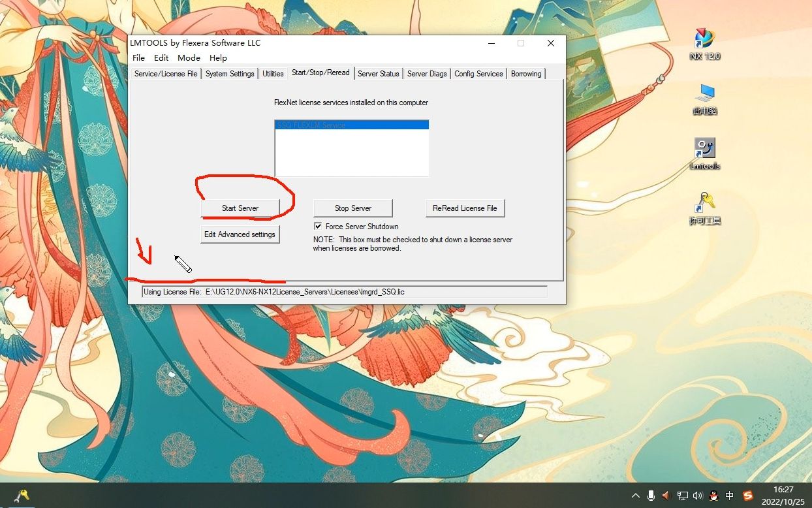
Task: Switch to the Server Status tab
Action: 378,74
